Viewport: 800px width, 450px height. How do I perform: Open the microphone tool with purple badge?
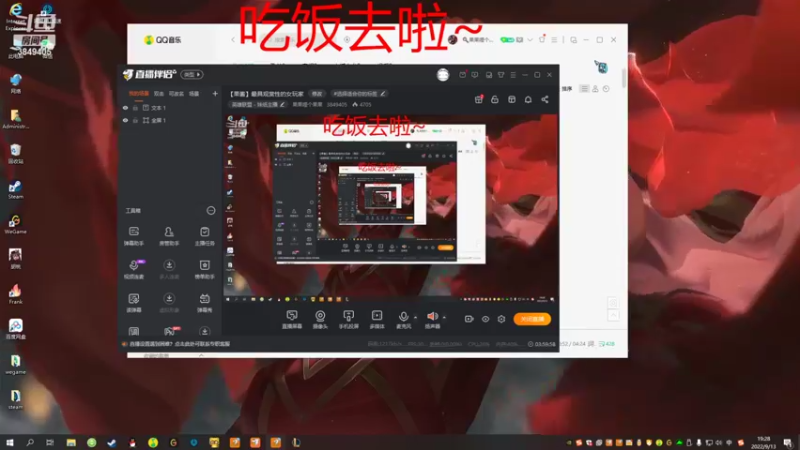point(134,269)
